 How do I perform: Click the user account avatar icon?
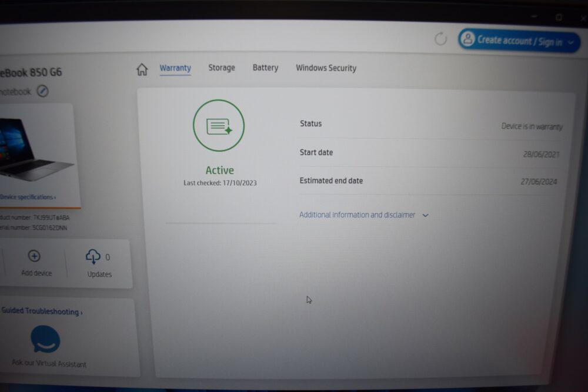click(x=467, y=39)
